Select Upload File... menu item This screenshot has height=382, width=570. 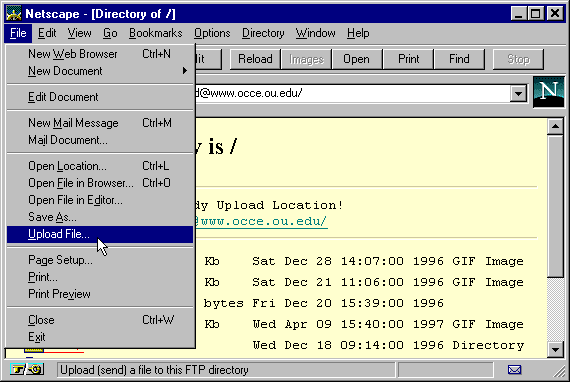(x=100, y=234)
